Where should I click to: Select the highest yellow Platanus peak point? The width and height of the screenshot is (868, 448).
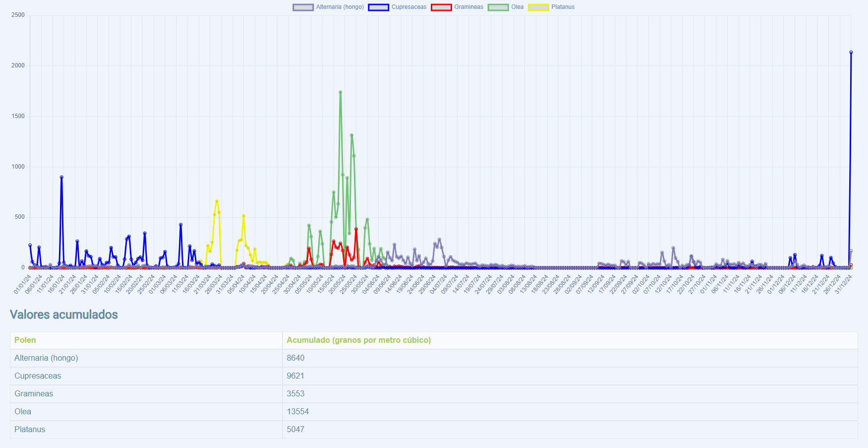(x=217, y=201)
